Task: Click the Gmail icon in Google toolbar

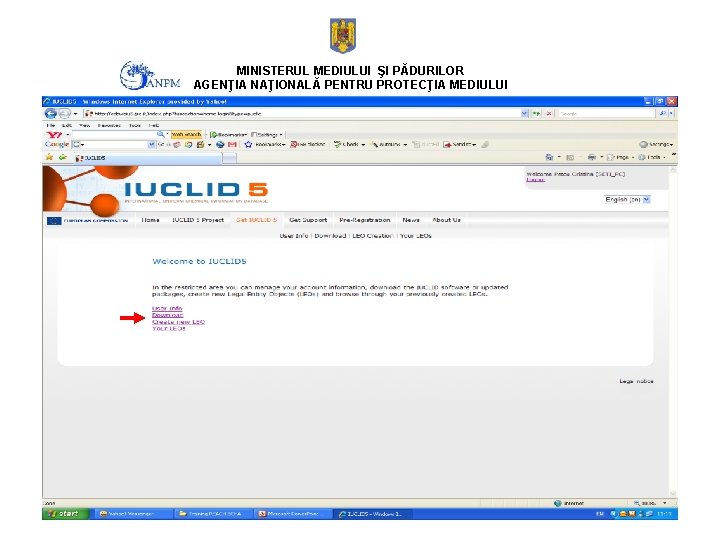Action: 232,144
